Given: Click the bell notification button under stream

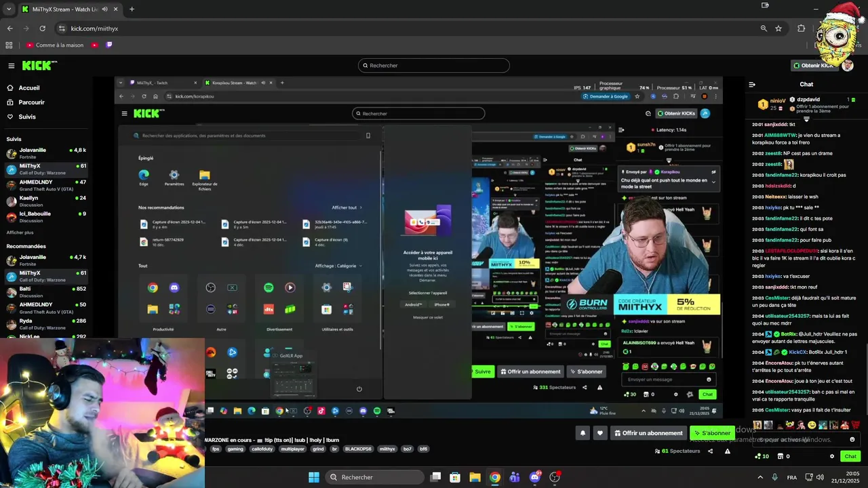Looking at the screenshot, I should (583, 433).
